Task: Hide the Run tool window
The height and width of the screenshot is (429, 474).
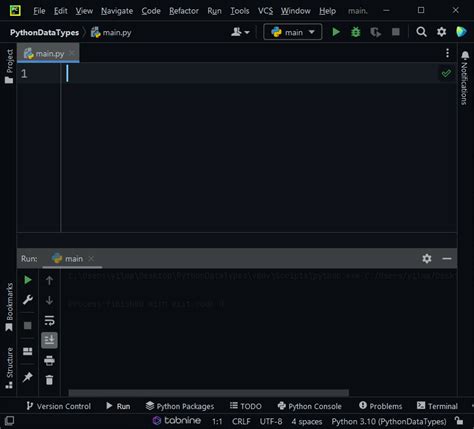Action: coord(447,258)
